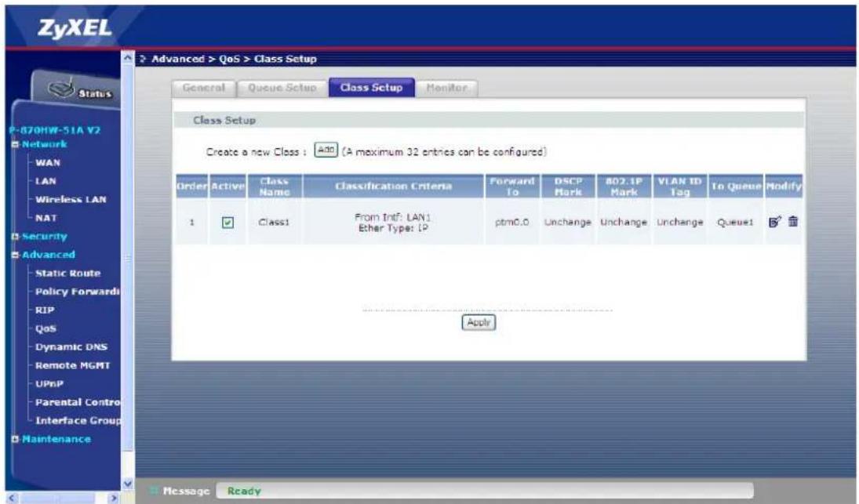Collapse the Advanced menu section
This screenshot has width=859, height=504.
click(16, 255)
